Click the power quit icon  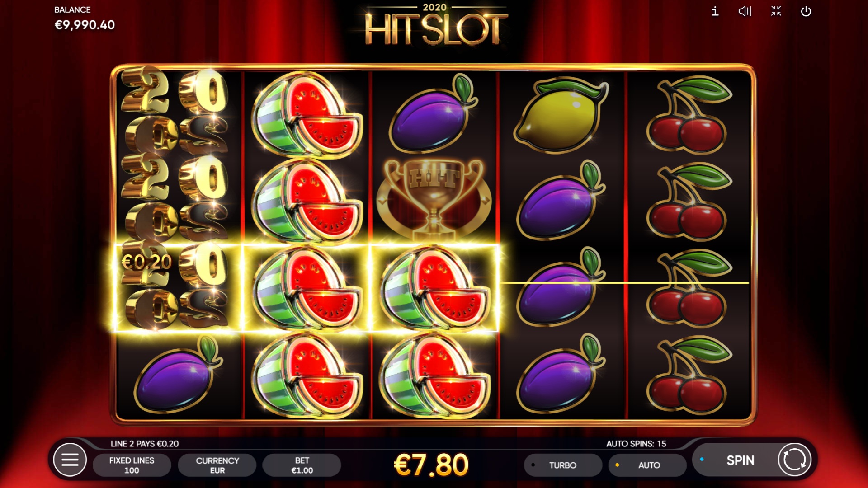[806, 11]
